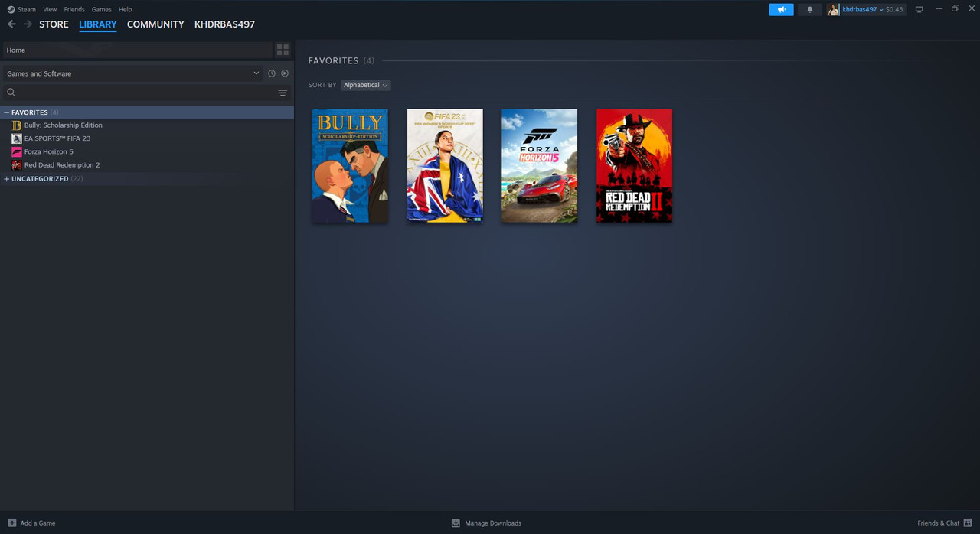Click the Forza Horizon 5 icon in list
The height and width of the screenshot is (534, 980).
[x=17, y=151]
